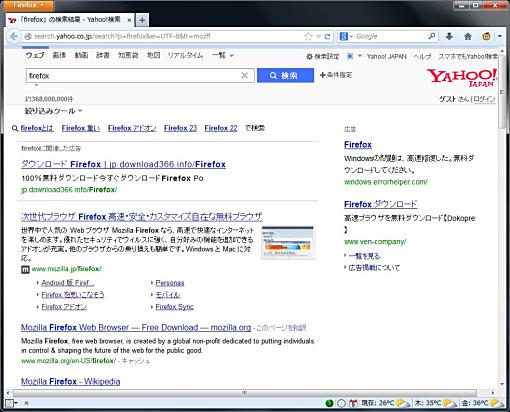Viewport: 510px width, 412px height.
Task: Click the small blue square icon before Yahoo! JAPAN
Action: click(350, 56)
